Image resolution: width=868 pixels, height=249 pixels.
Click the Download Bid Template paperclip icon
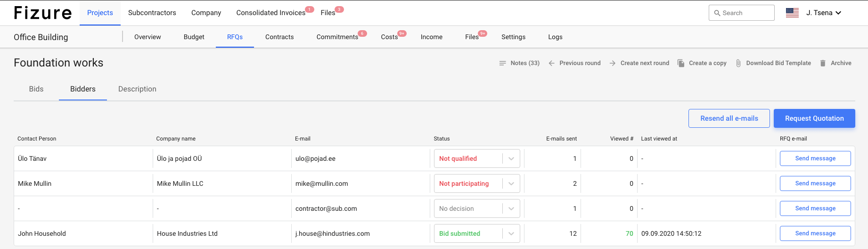click(738, 63)
